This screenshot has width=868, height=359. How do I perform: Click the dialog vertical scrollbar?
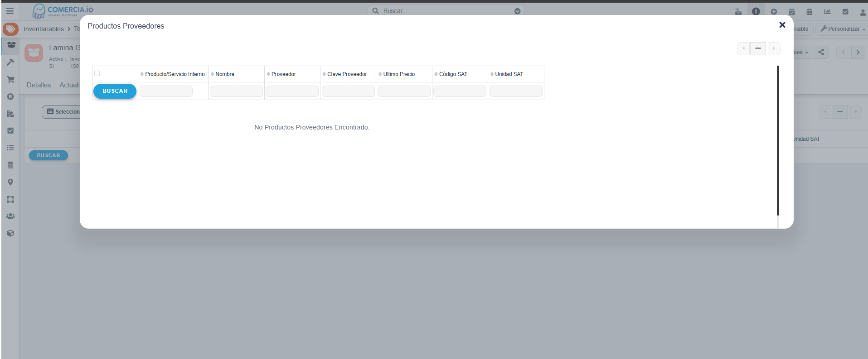(778, 140)
